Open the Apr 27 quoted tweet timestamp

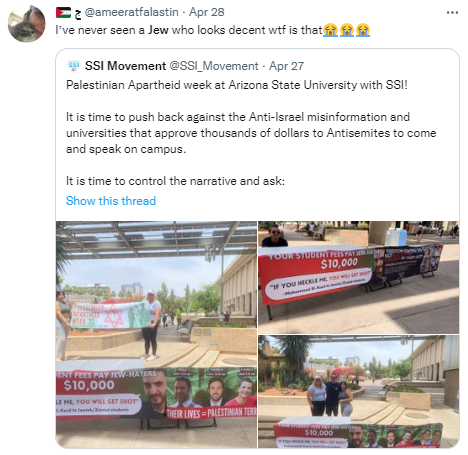point(286,66)
